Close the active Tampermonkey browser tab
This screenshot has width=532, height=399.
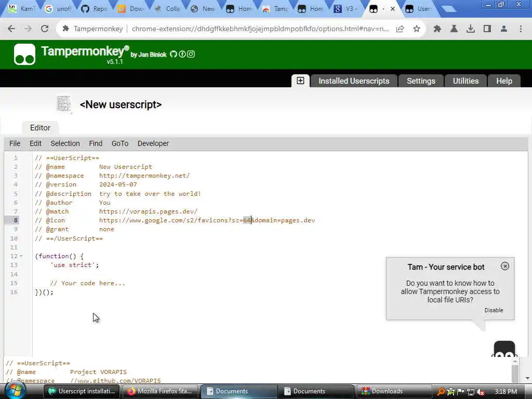pos(393,9)
